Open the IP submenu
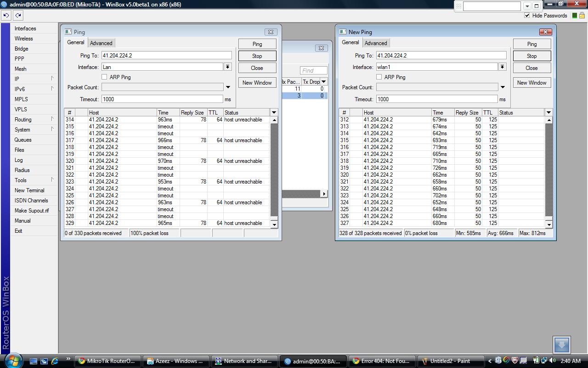Screen dimensions: 588x368 click(x=34, y=79)
